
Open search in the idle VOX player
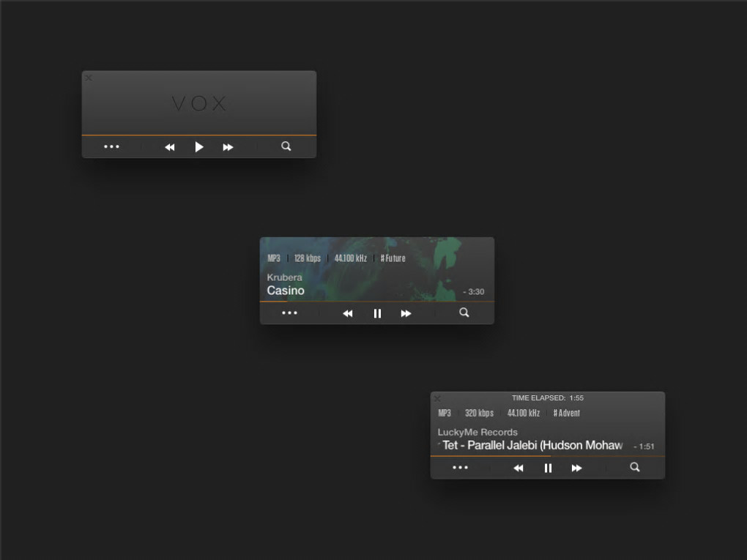click(x=286, y=146)
